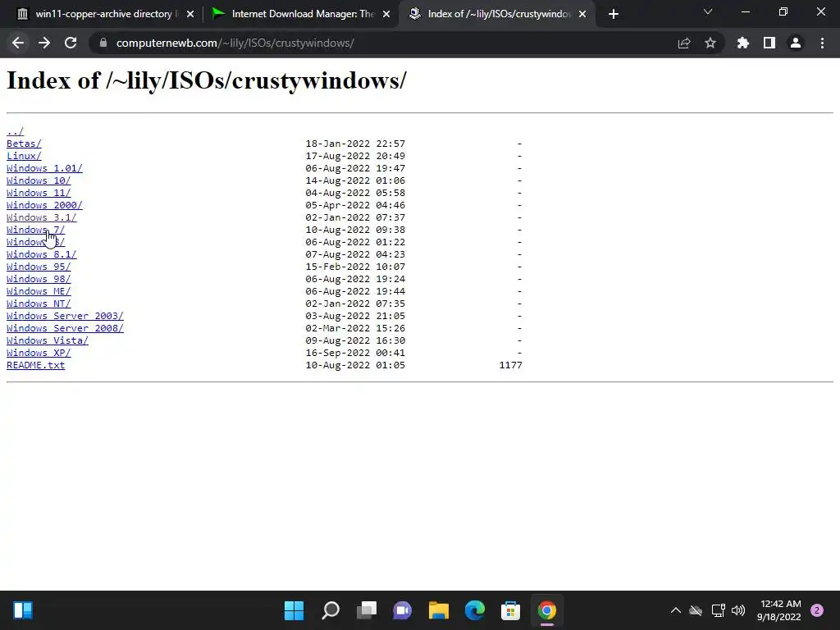This screenshot has width=840, height=630.
Task: Open the Windows 3.1/ folder
Action: tap(42, 217)
